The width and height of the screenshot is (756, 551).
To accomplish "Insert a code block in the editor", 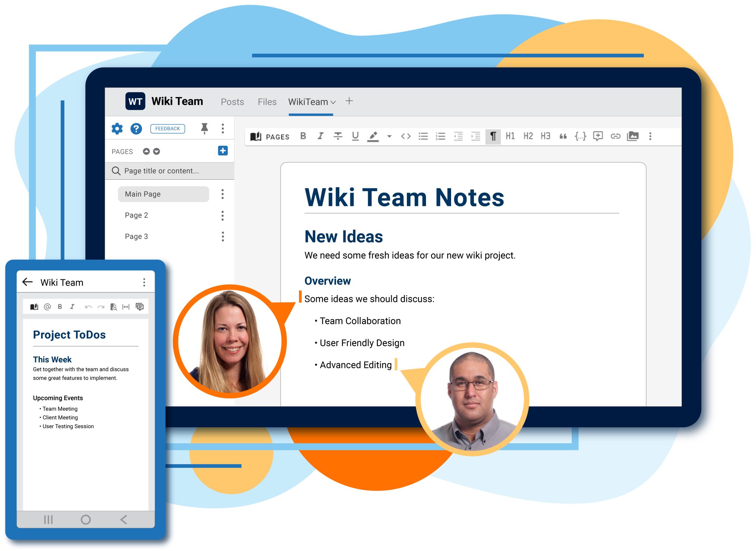I will pos(406,136).
